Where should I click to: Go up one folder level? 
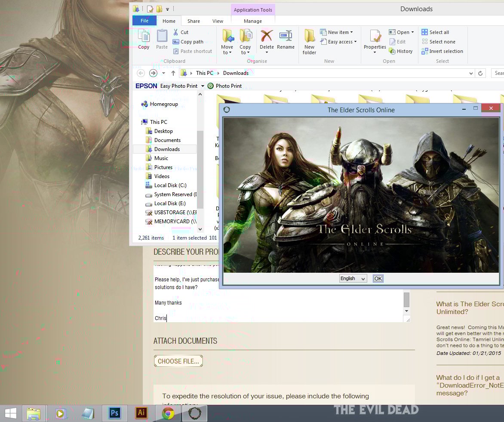(173, 73)
